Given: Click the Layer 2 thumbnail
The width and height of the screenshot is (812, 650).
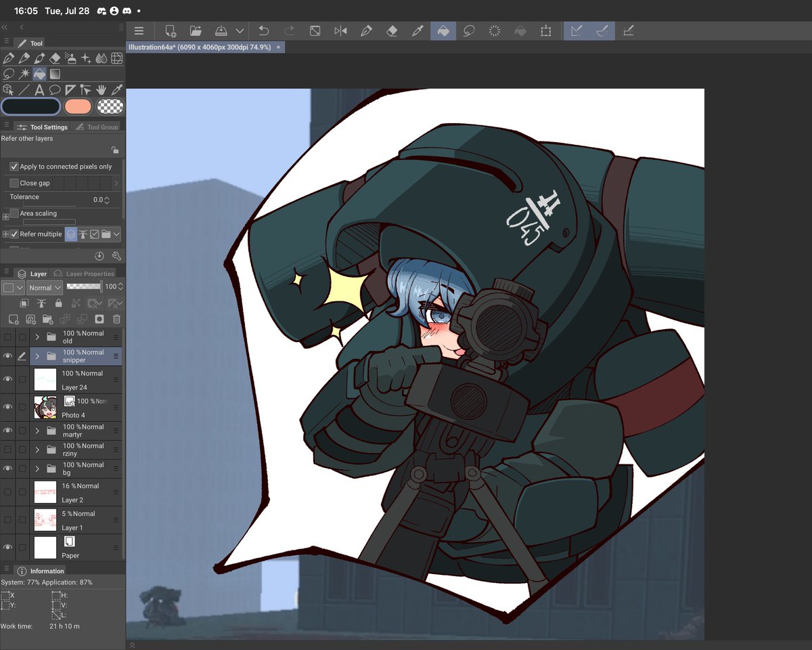Looking at the screenshot, I should [x=45, y=492].
